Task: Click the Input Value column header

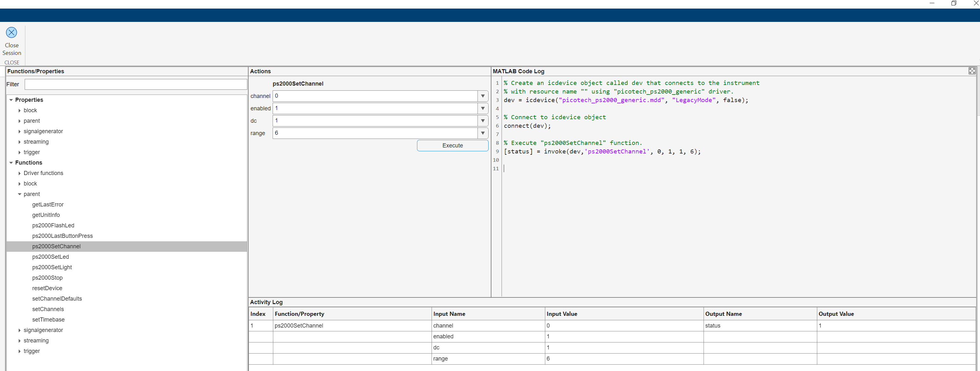Action: (561, 314)
